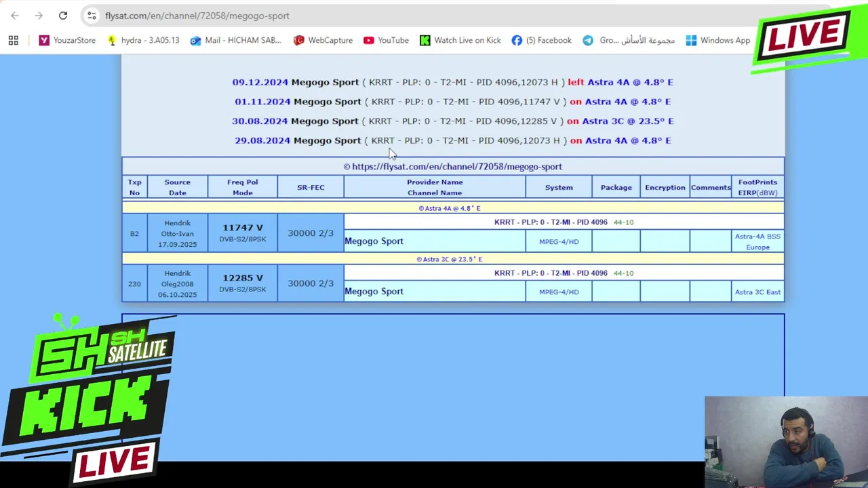This screenshot has height=488, width=868.
Task: Click transponder number B2 cell
Action: 134,234
